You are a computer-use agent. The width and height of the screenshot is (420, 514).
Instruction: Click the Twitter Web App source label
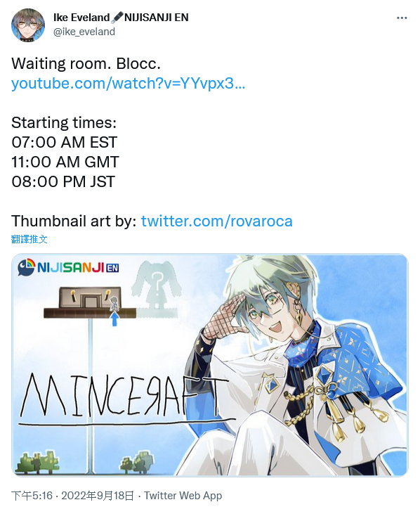tap(183, 496)
